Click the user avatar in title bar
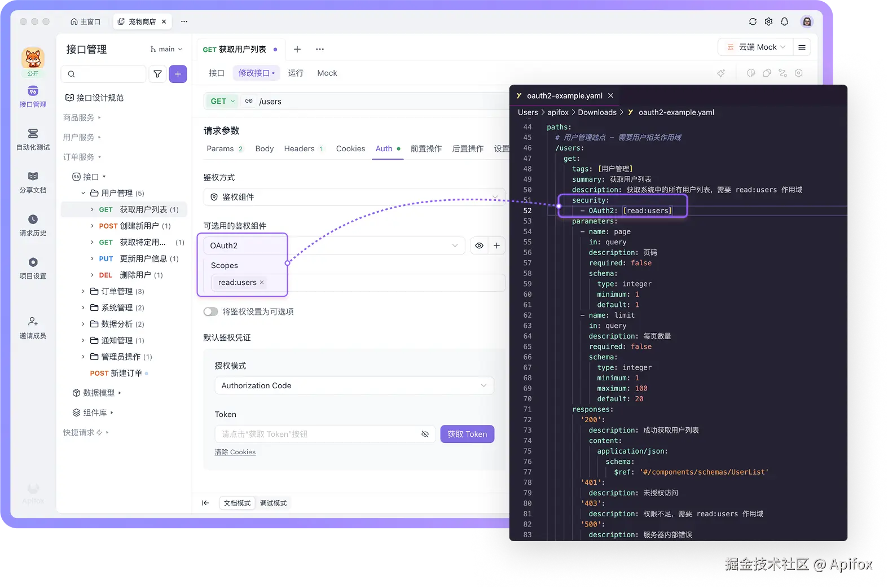The width and height of the screenshot is (888, 588). [x=807, y=21]
